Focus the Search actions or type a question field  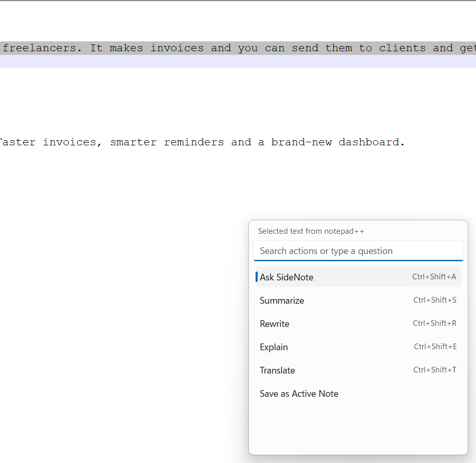pyautogui.click(x=358, y=251)
